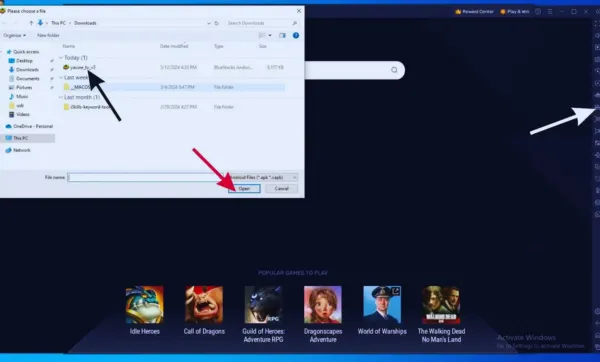Screen dimensions: 600x362
Task: Open the BlueStacks hamburger menu
Action: pyautogui.click(x=550, y=11)
